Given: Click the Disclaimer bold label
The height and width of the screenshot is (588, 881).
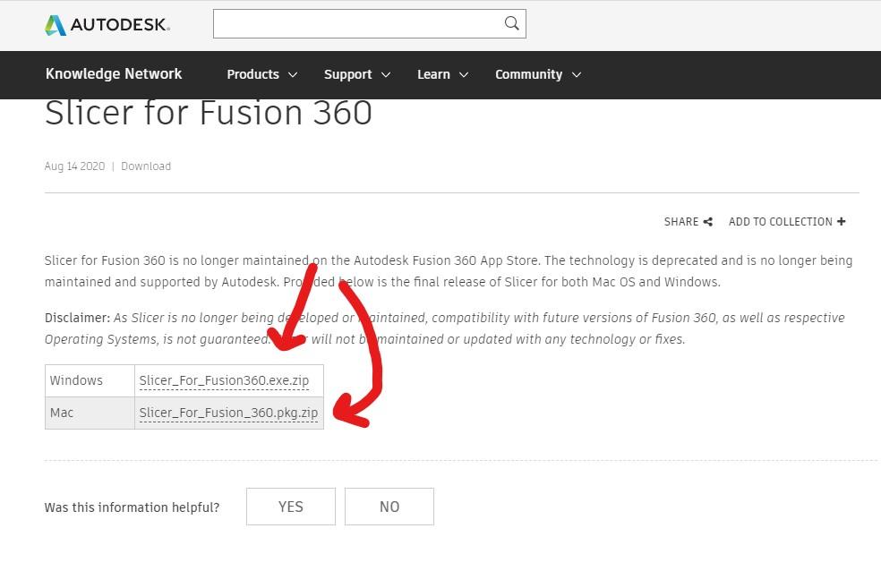Looking at the screenshot, I should point(78,318).
